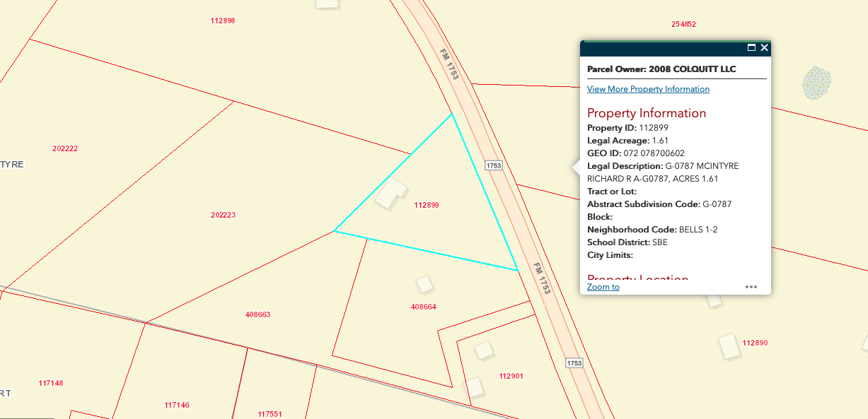Maximize the parcel info popup

point(751,48)
